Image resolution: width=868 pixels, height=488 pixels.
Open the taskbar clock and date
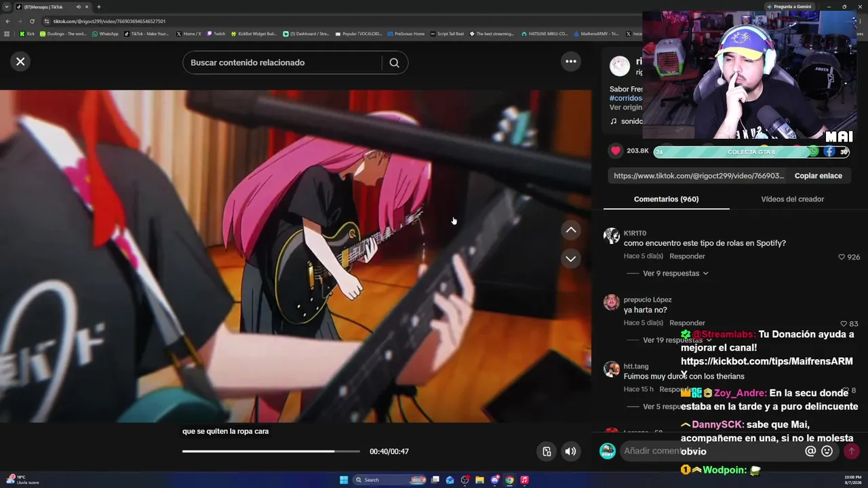click(x=853, y=480)
